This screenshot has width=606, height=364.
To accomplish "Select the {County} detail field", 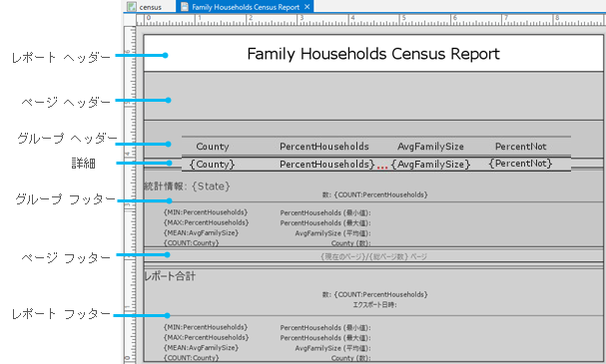I will (x=212, y=165).
